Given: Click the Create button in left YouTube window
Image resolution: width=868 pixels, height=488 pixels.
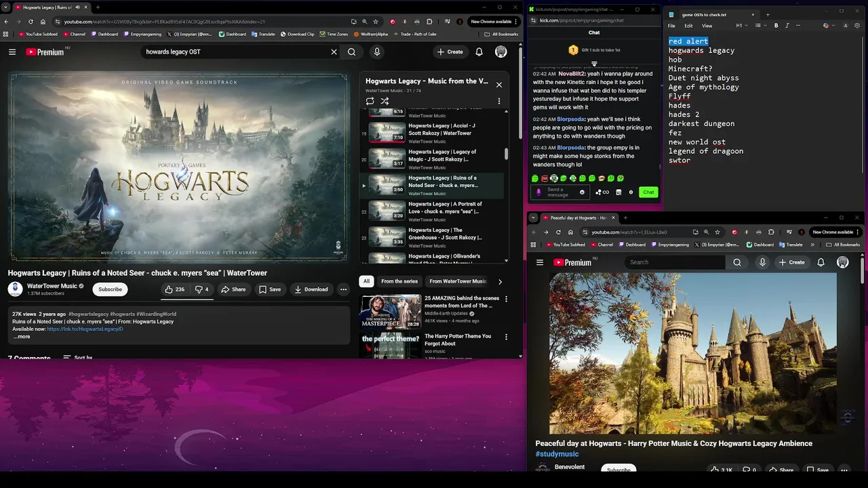Looking at the screenshot, I should (x=450, y=52).
